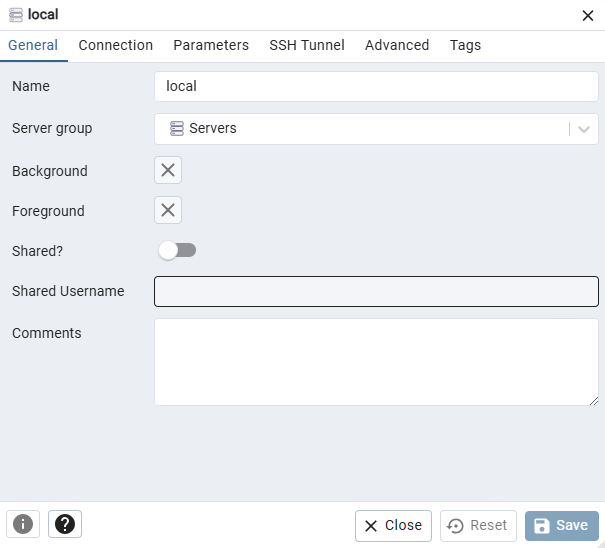
Task: Click the Save button
Action: point(562,525)
